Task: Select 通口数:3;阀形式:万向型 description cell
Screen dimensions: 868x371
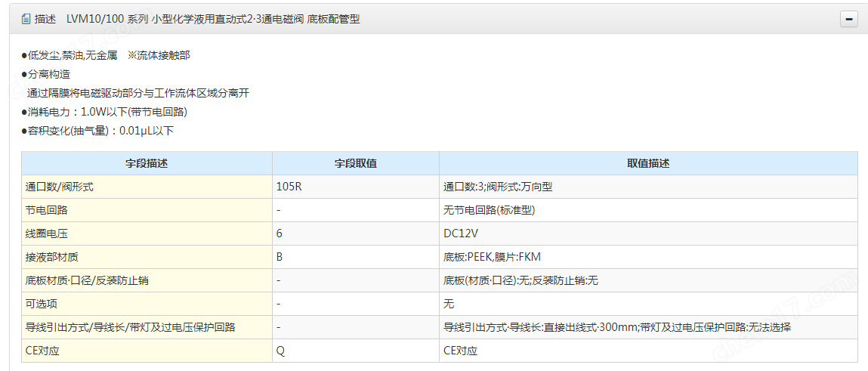Action: coord(648,187)
